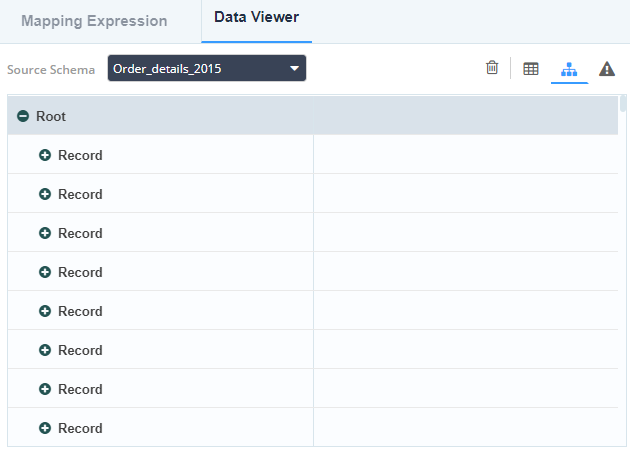Collapse the Root node minus icon
630x457 pixels.
point(23,116)
